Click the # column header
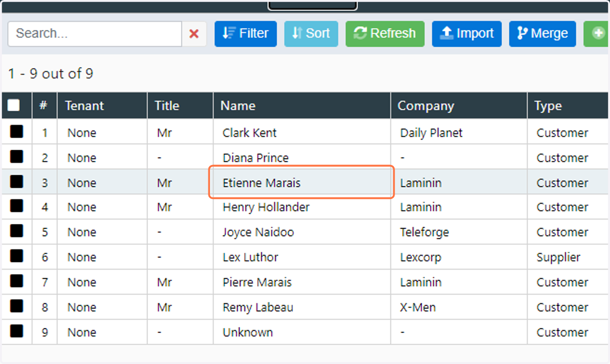The image size is (610, 364). pos(44,106)
